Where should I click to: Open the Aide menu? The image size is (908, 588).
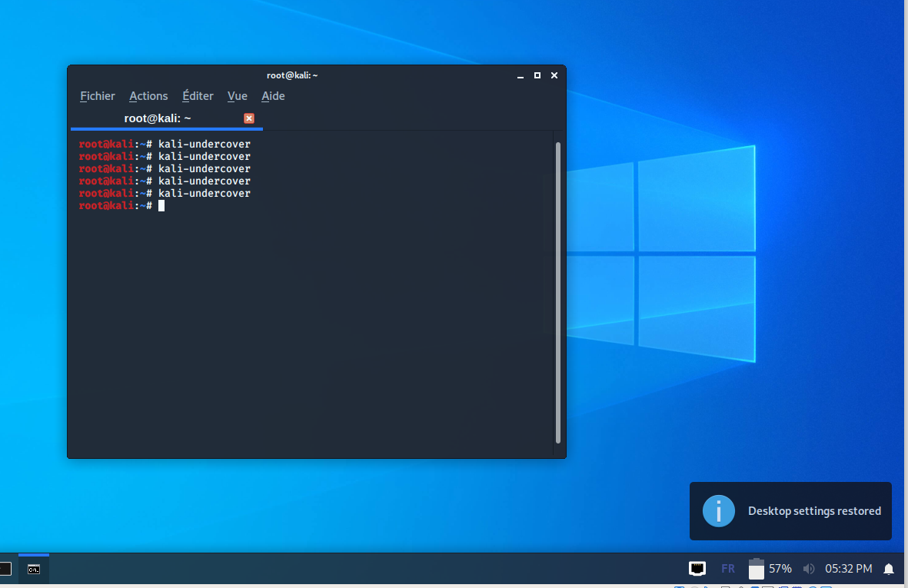coord(273,96)
